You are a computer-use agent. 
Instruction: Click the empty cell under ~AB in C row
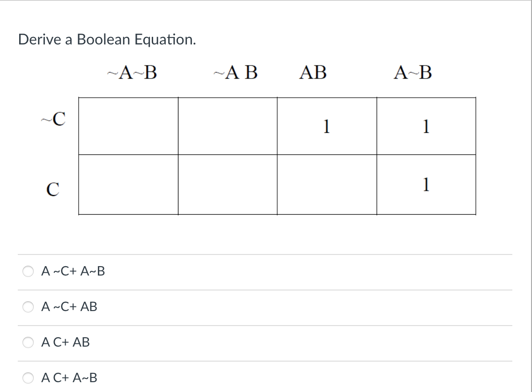point(228,184)
